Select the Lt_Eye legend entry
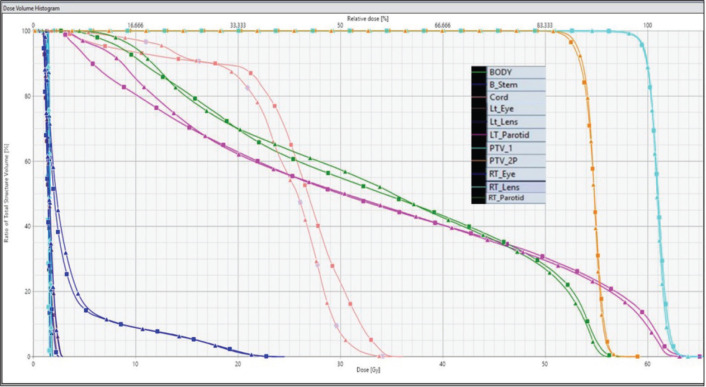The width and height of the screenshot is (706, 387). 516,109
